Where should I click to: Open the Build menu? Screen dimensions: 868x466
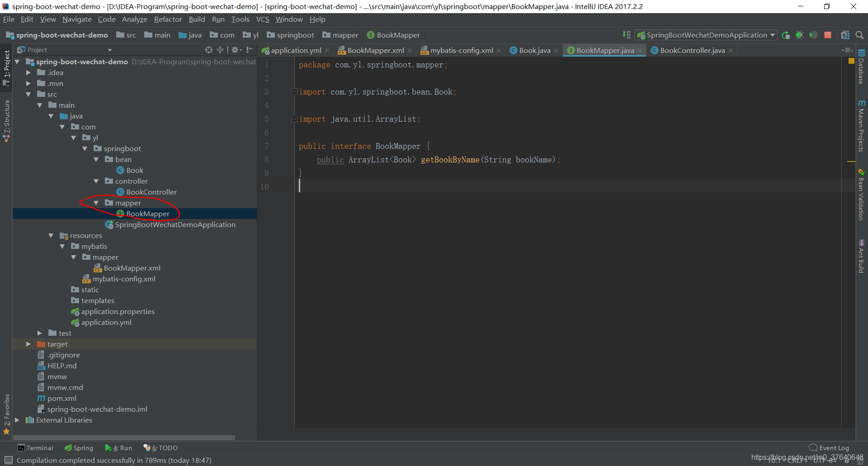tap(197, 19)
